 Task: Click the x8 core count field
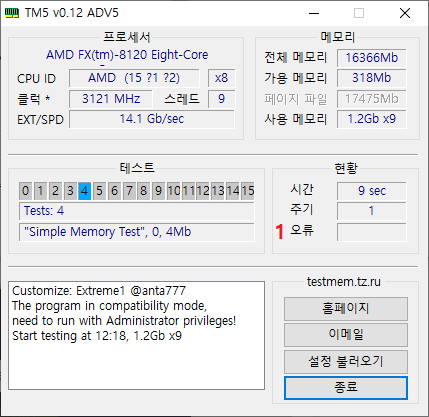tap(221, 78)
